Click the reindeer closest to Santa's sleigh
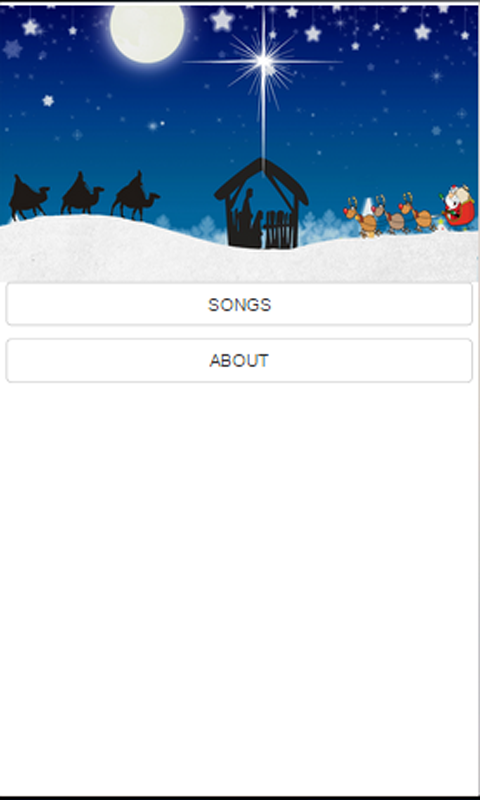 pos(417,212)
